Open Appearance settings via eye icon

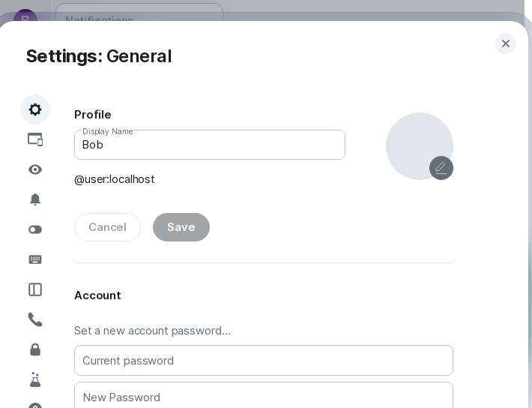[35, 169]
